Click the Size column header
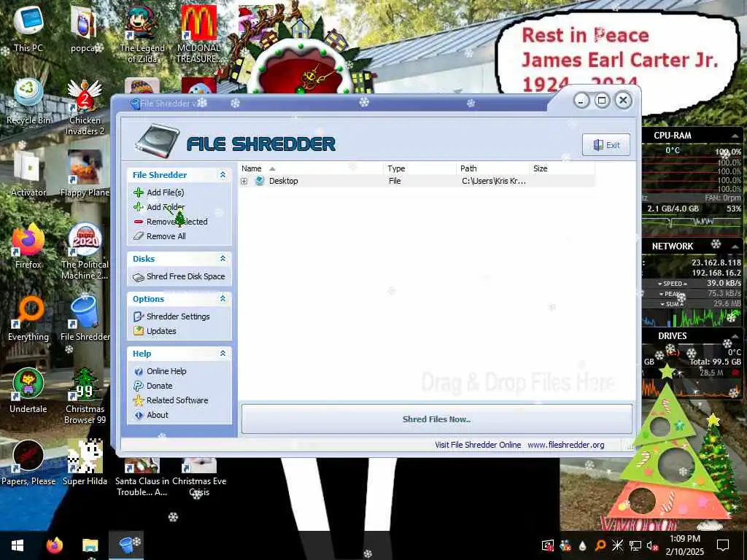747x560 pixels. pos(562,168)
